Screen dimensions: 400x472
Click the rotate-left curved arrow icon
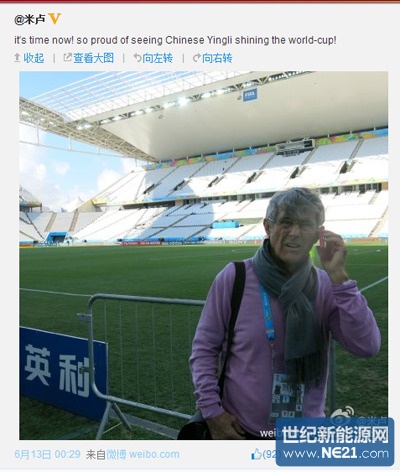(x=137, y=58)
